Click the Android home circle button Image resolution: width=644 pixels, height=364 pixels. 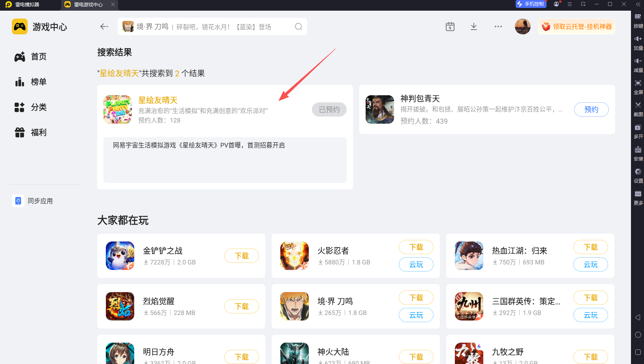[638, 335]
